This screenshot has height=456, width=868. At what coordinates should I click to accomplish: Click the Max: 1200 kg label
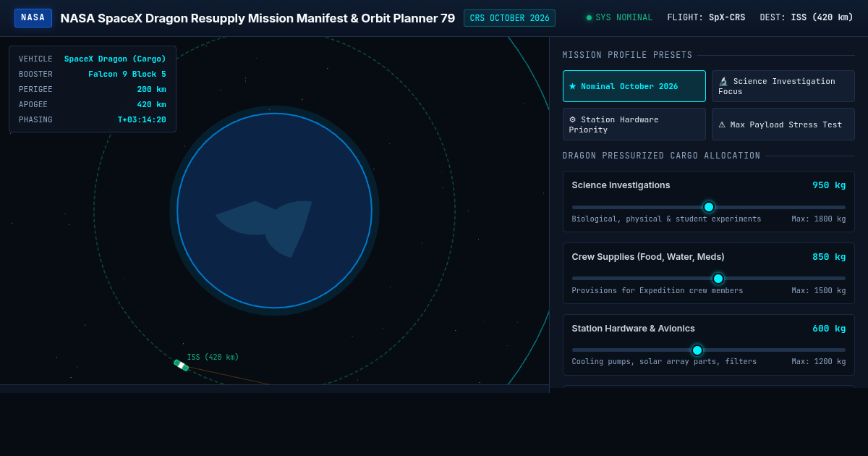[818, 362]
